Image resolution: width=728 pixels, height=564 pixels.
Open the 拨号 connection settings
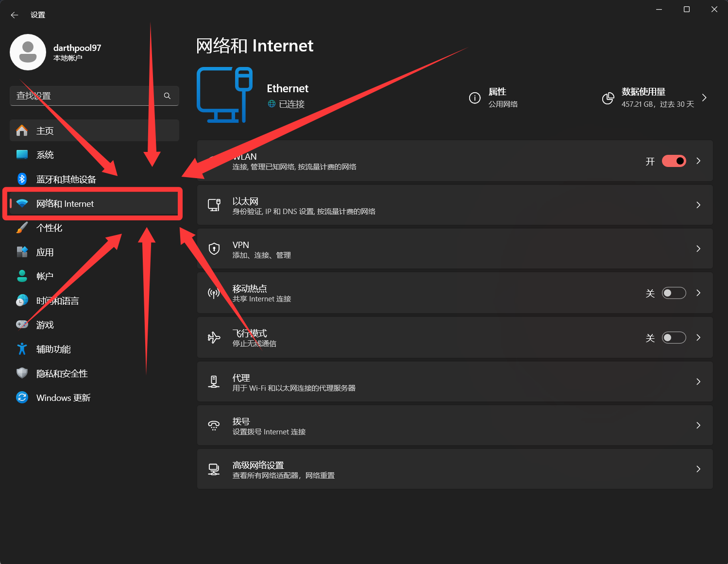pos(455,426)
